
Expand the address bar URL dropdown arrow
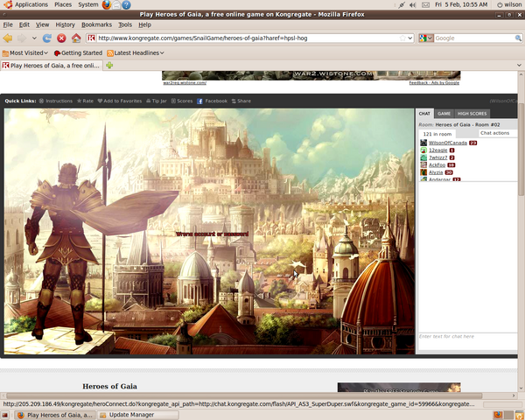pyautogui.click(x=410, y=38)
